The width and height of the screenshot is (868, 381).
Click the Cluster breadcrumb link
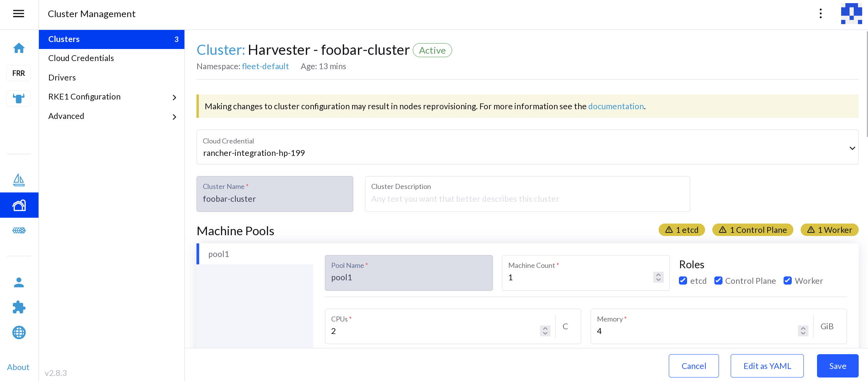coord(221,50)
